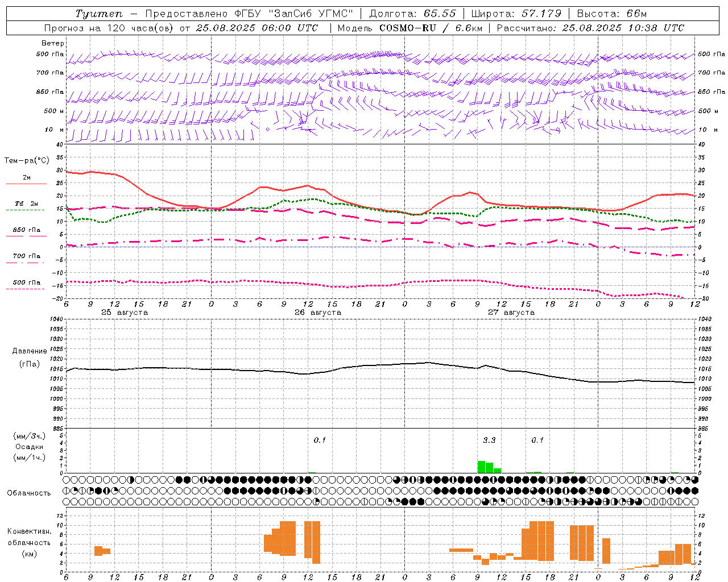
Task: Select the "ЗапСиб УГМС" provider text
Action: point(311,14)
